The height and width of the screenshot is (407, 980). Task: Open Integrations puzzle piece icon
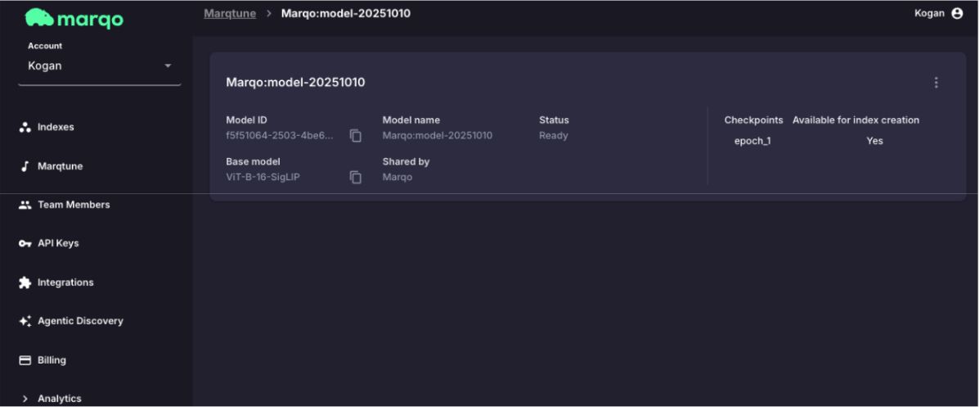25,283
